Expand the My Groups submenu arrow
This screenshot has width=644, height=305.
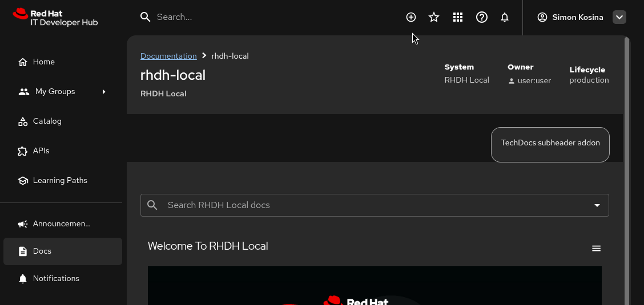[104, 91]
